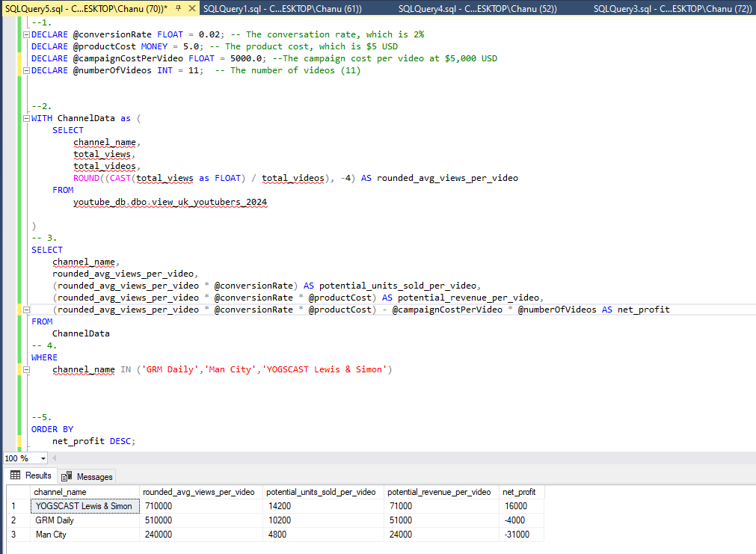This screenshot has height=554, width=756.
Task: Click the 16000 net_profit cell
Action: click(x=522, y=506)
